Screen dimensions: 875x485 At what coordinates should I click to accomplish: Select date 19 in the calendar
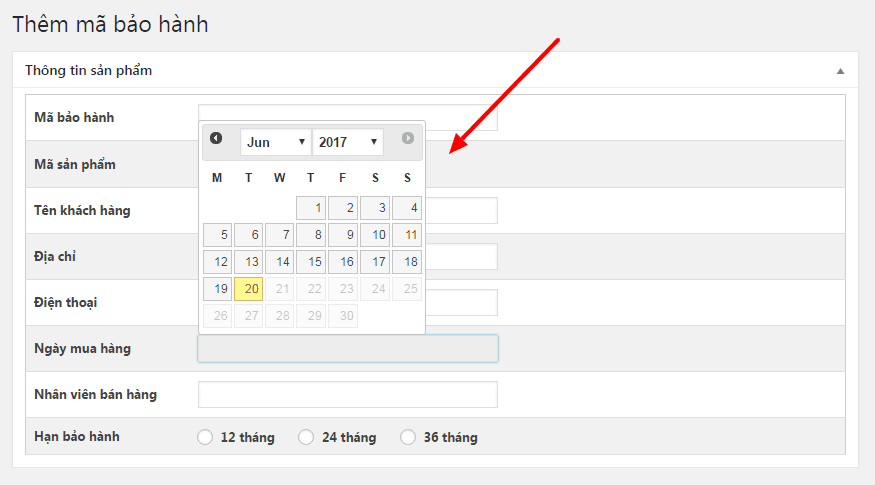coord(218,289)
